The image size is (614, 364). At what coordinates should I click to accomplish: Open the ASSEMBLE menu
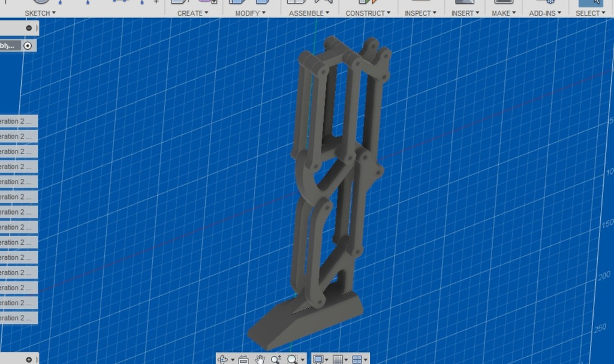click(309, 13)
